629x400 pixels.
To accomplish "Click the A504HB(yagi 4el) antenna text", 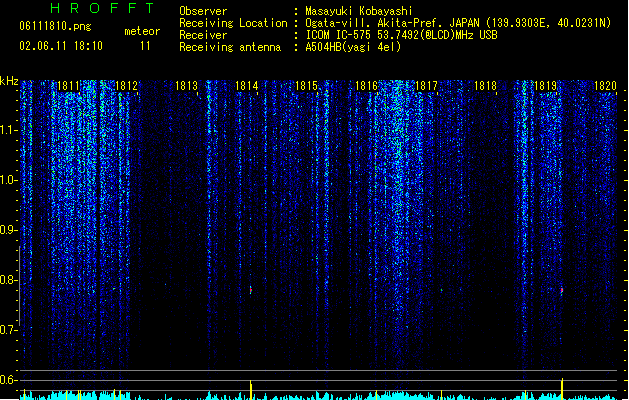I will 353,47.
